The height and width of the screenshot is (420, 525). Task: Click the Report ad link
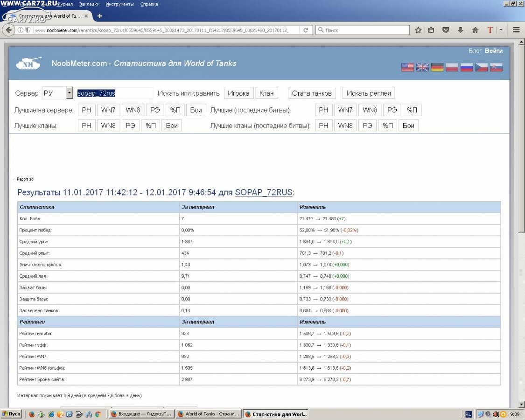click(x=25, y=179)
